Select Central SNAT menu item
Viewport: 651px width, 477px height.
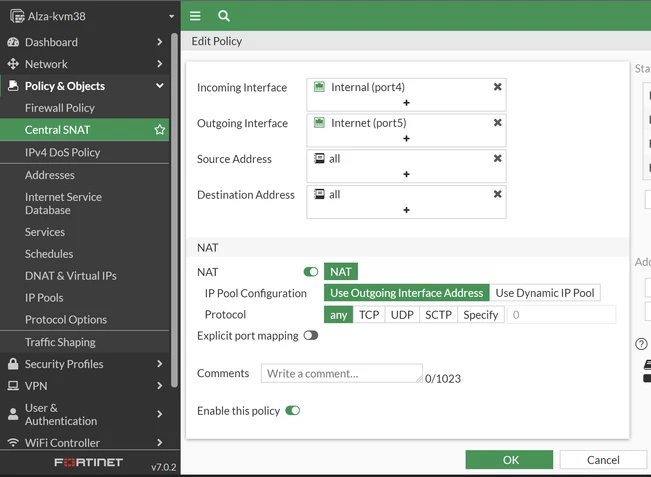click(x=85, y=130)
